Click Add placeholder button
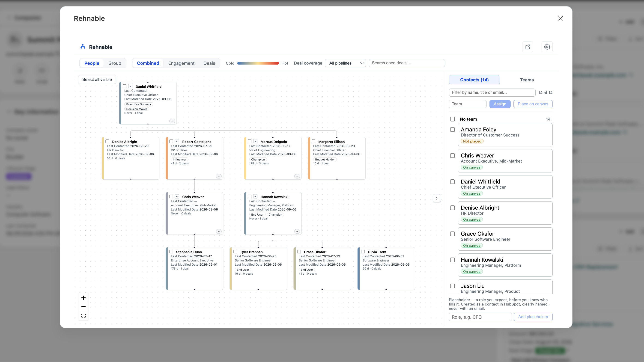This screenshot has width=644, height=362. [533, 317]
